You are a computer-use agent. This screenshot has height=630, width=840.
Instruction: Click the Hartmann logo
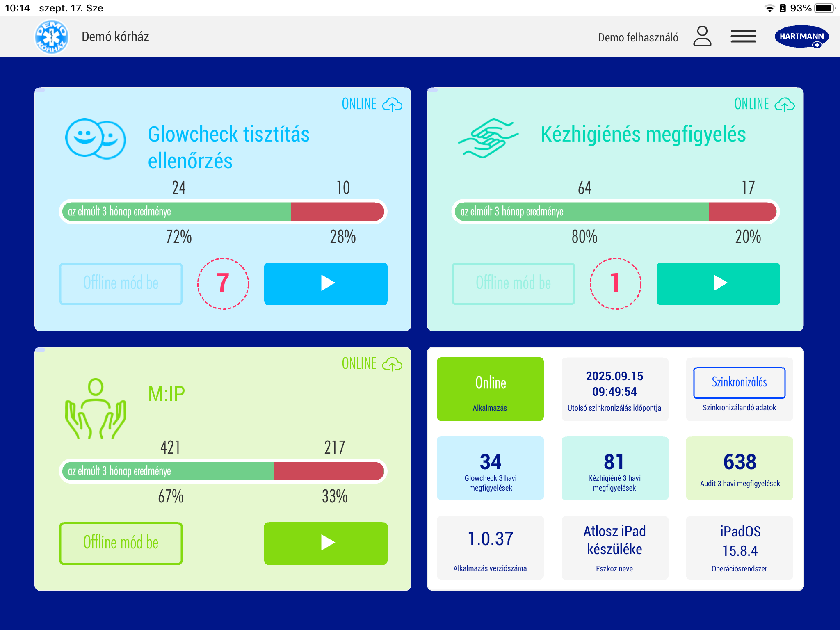[801, 37]
